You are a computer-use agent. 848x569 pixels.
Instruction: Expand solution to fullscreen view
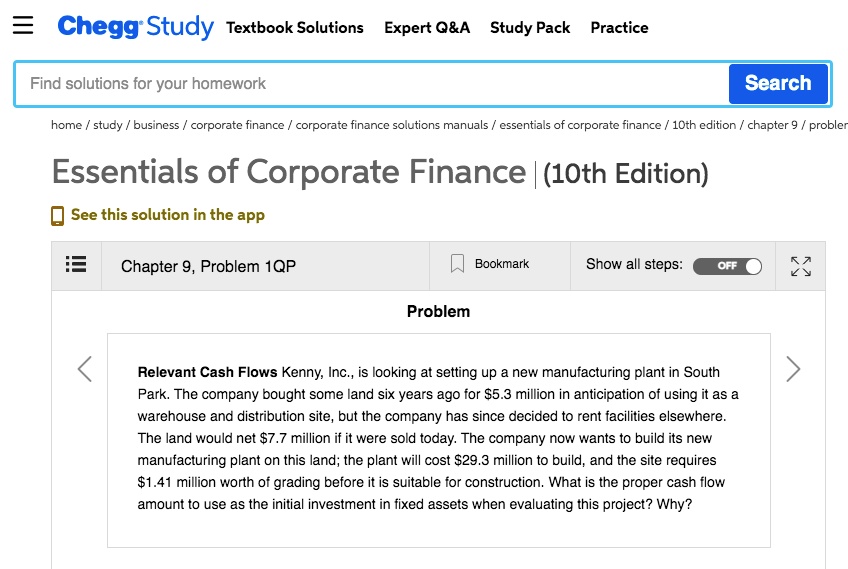800,266
